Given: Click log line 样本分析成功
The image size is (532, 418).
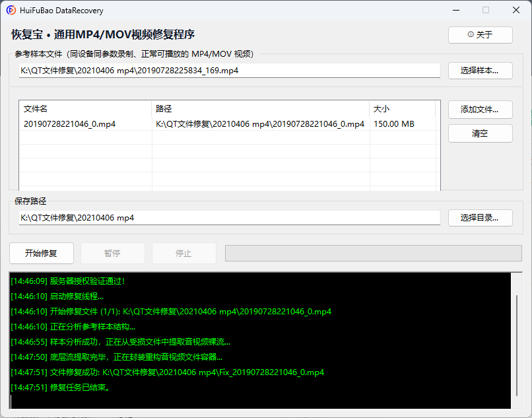Looking at the screenshot, I should (x=120, y=342).
